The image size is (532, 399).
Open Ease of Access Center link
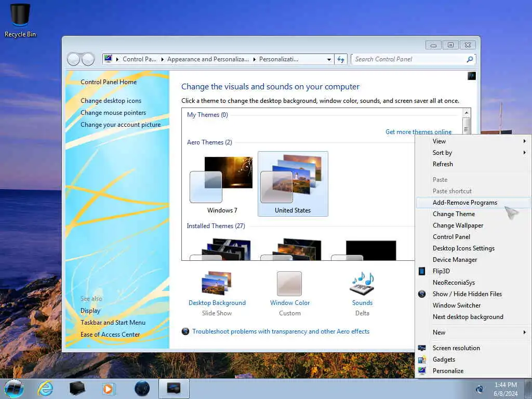tap(110, 335)
